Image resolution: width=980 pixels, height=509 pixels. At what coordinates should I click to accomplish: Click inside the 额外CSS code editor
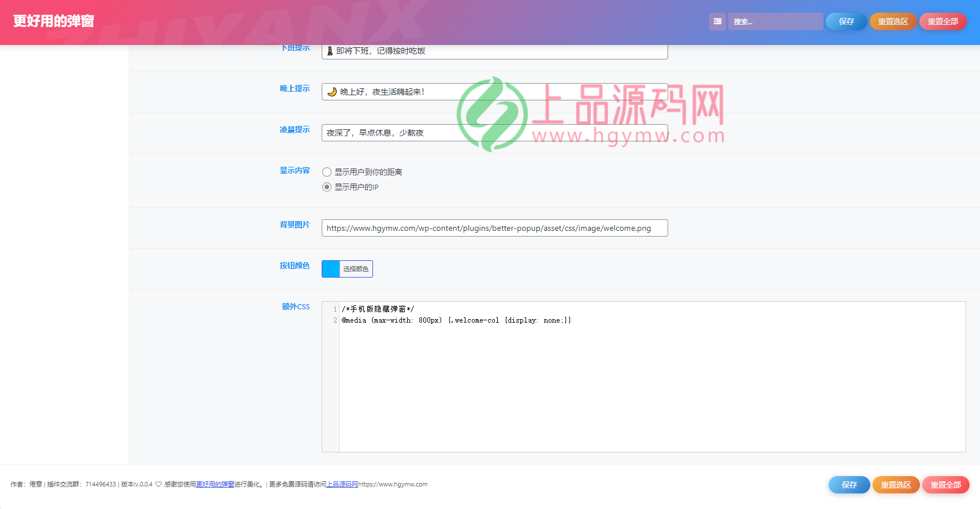click(651, 387)
